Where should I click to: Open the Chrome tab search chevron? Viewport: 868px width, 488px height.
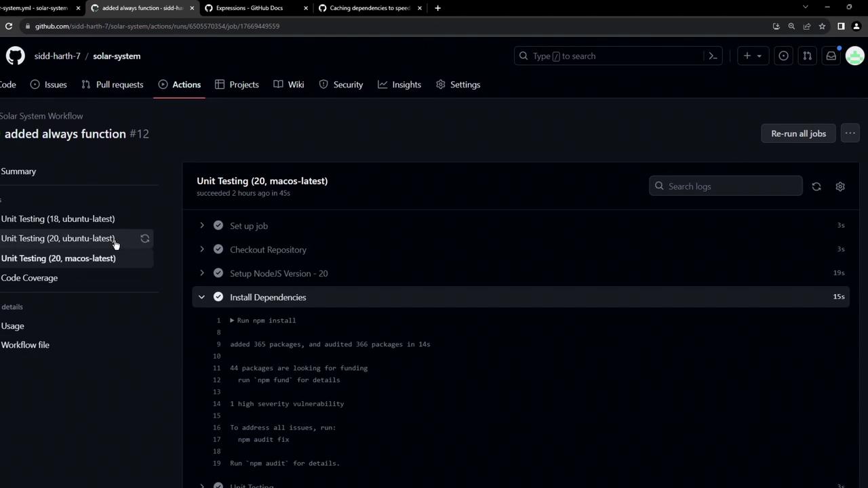click(x=805, y=7)
